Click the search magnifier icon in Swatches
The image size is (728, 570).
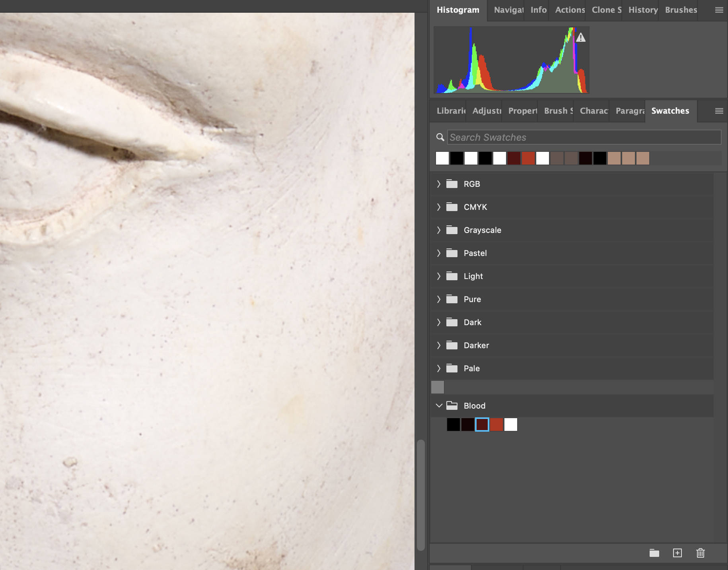[440, 137]
